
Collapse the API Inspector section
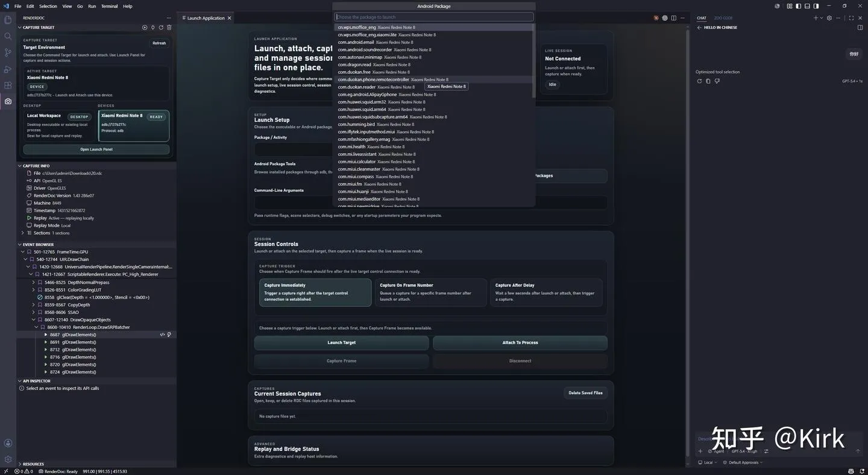pos(20,381)
